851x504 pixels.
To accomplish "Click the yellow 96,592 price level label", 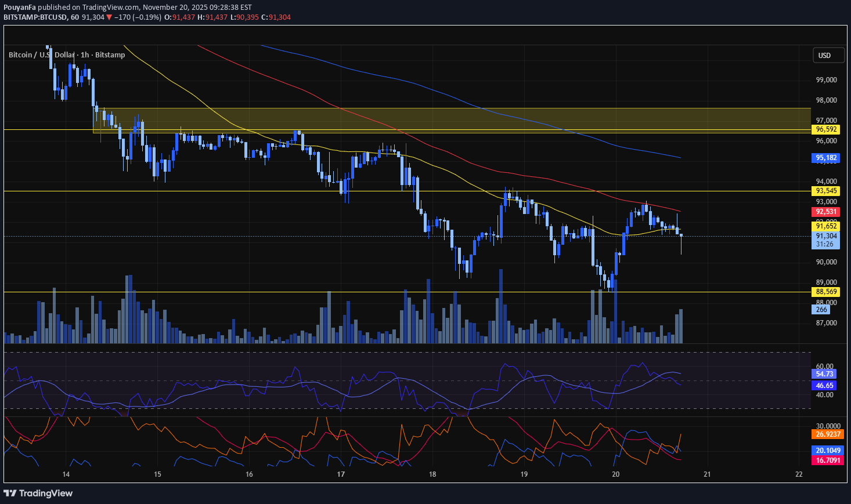I will click(x=825, y=130).
